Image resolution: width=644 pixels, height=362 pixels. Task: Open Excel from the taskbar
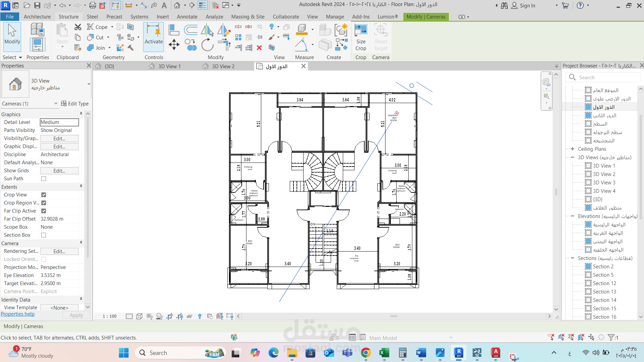tap(384, 353)
